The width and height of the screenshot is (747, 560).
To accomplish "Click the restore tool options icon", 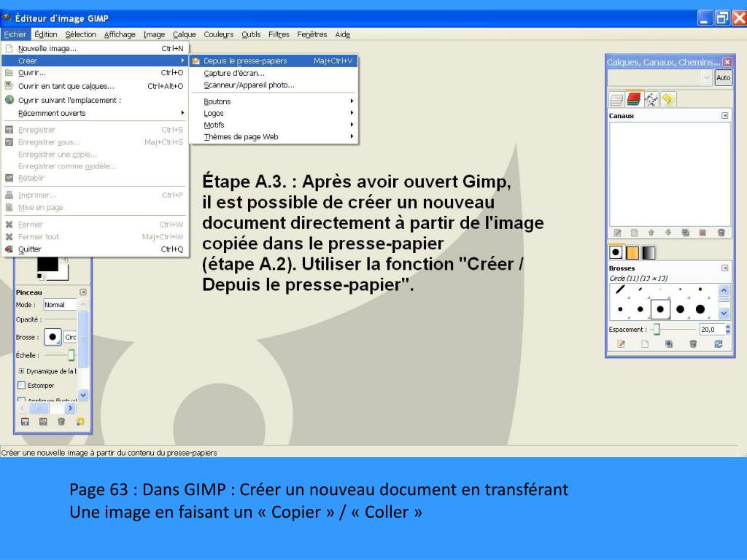I will coord(43,421).
